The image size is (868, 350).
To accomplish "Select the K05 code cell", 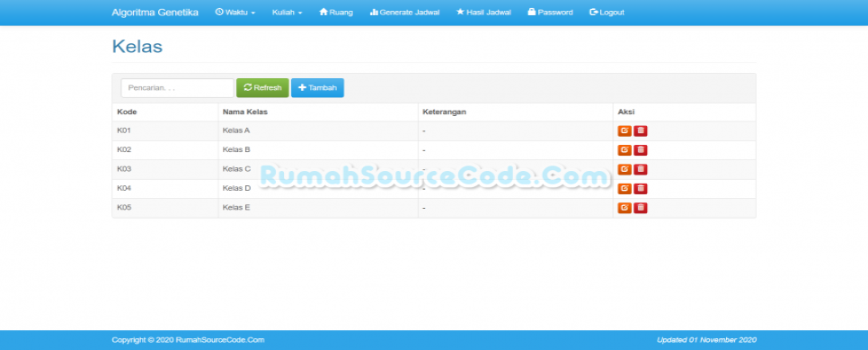I will point(165,208).
